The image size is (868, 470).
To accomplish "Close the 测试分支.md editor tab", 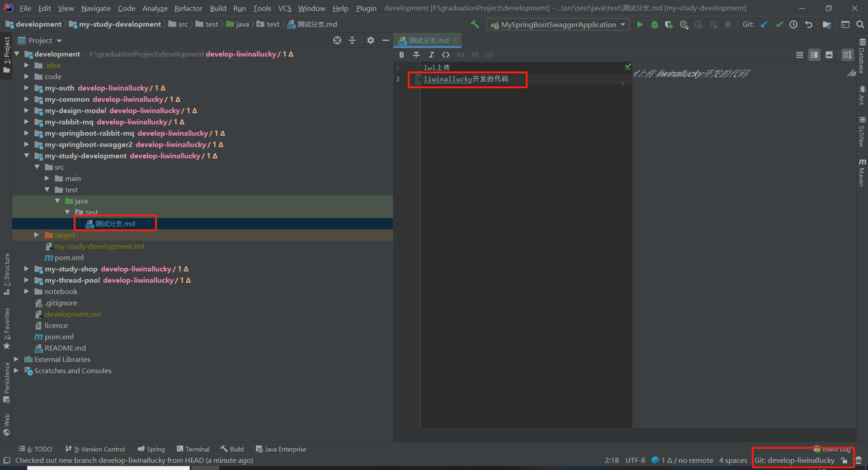I will [455, 40].
